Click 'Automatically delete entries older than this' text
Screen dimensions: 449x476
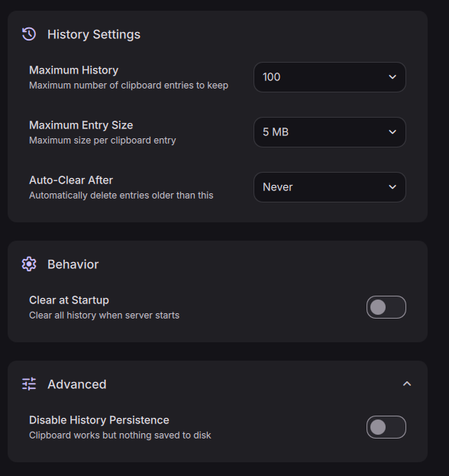(x=121, y=195)
